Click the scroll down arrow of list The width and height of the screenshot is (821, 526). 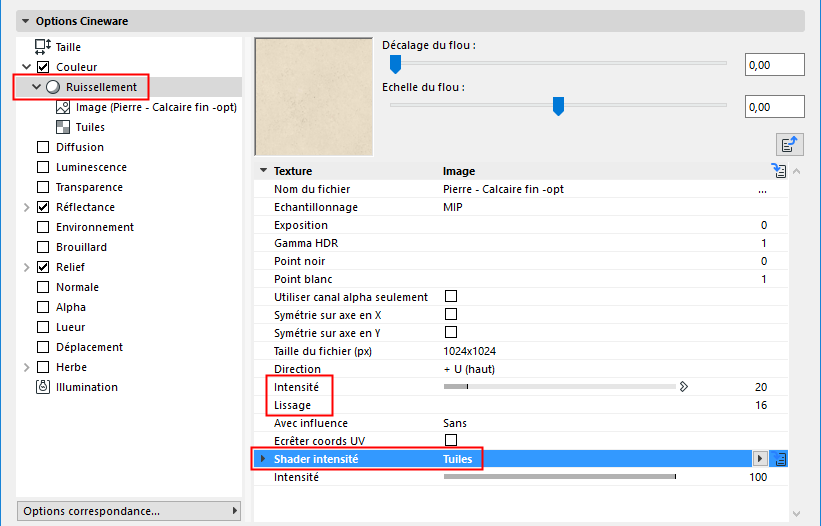(x=796, y=514)
